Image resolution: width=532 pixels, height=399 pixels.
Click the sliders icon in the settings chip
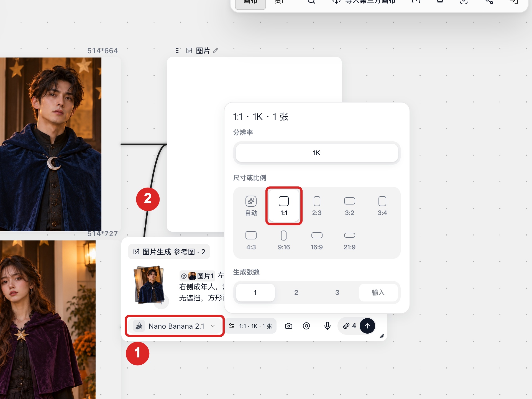point(232,326)
